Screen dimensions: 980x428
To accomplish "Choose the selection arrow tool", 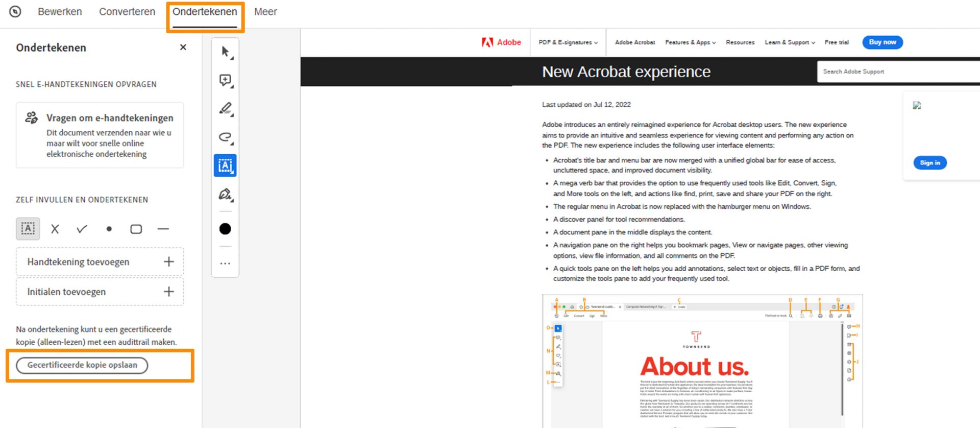I will tap(225, 52).
